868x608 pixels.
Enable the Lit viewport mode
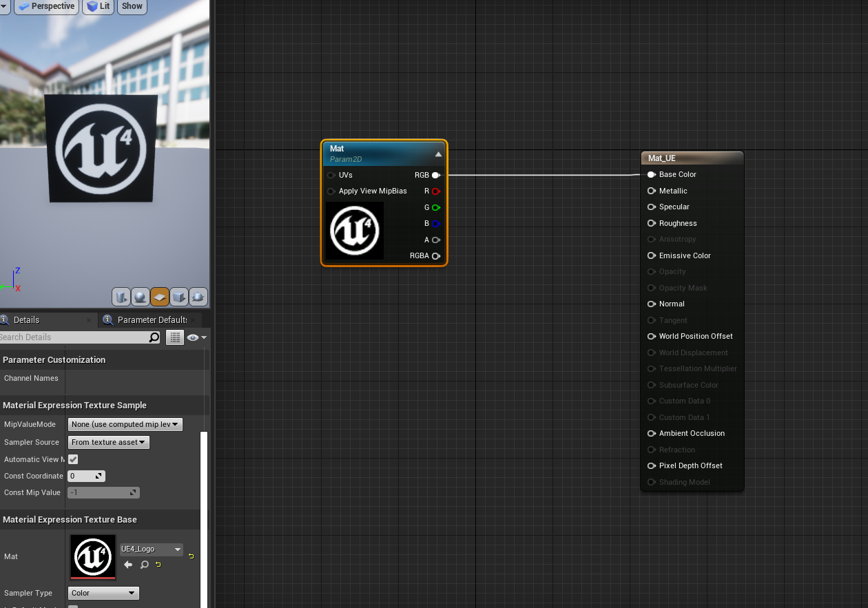97,6
